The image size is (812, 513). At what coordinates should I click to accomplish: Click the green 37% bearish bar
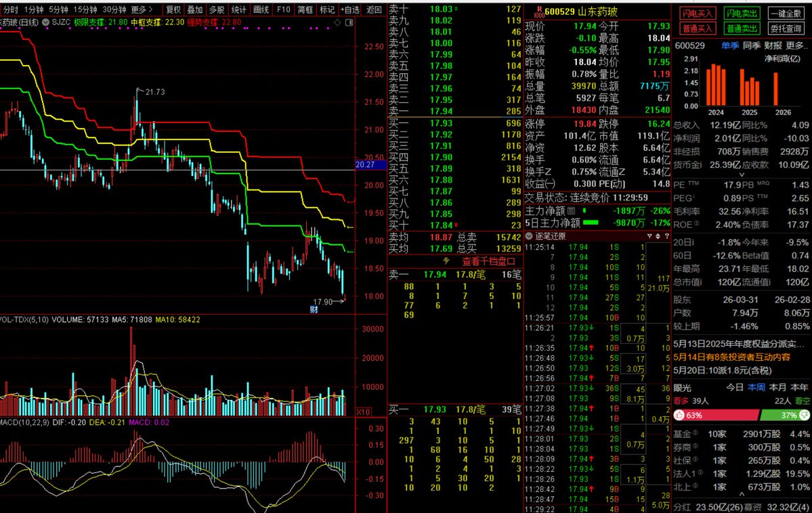point(784,415)
